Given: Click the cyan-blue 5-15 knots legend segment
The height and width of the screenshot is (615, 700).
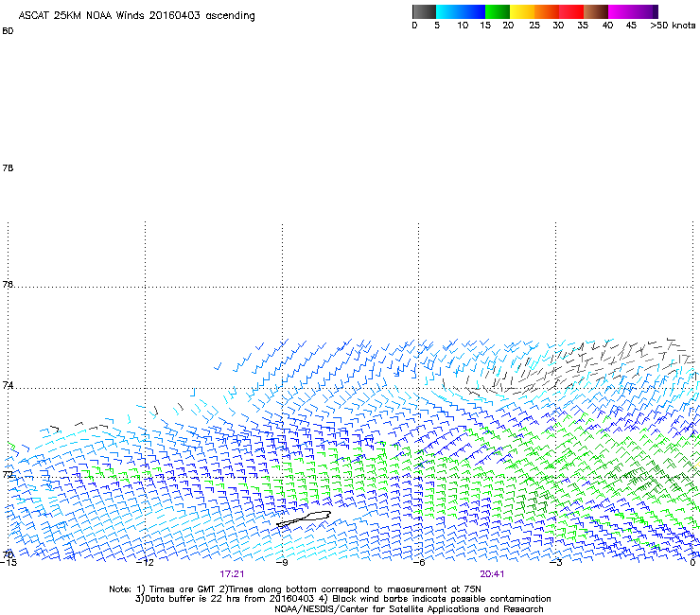Looking at the screenshot, I should [x=461, y=11].
